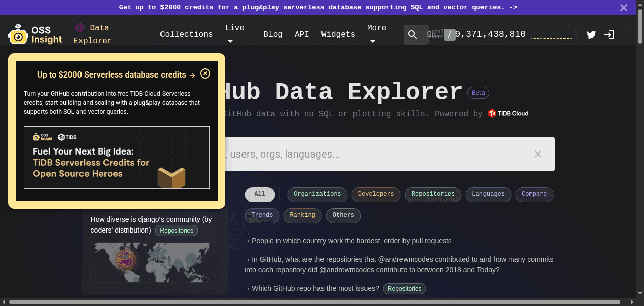The height and width of the screenshot is (306, 644).
Task: Select the Others filter tag
Action: (x=343, y=215)
